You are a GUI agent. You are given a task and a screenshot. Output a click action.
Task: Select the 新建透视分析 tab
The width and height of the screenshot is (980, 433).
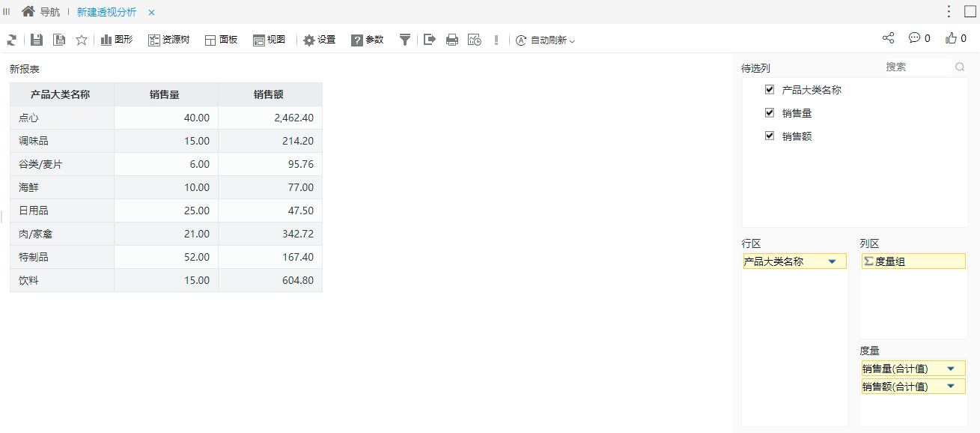click(x=107, y=12)
